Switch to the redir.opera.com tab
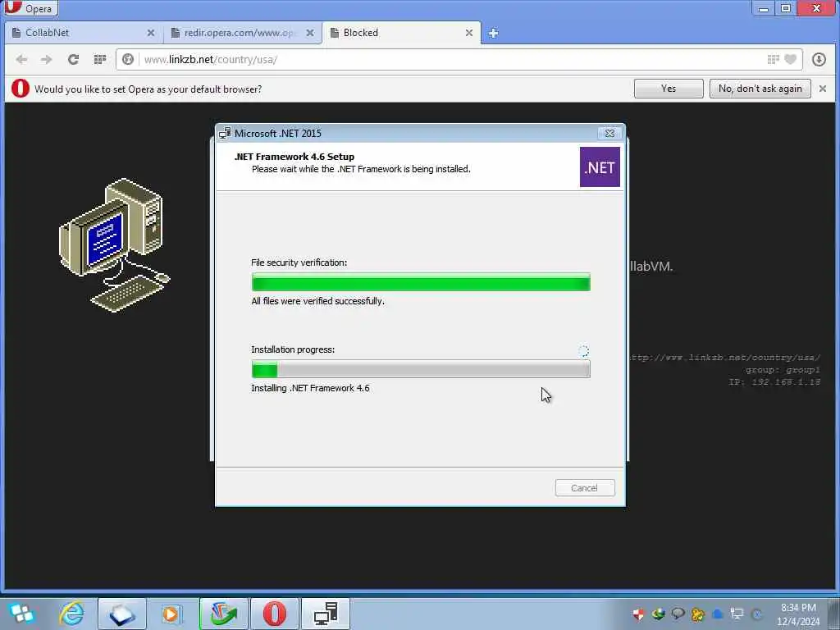The image size is (840, 630). (x=243, y=33)
